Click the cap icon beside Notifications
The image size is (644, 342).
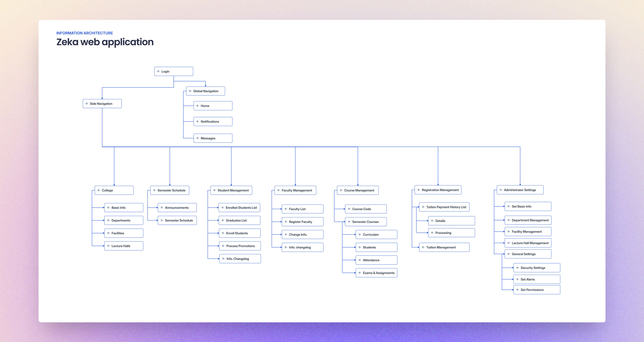click(198, 121)
